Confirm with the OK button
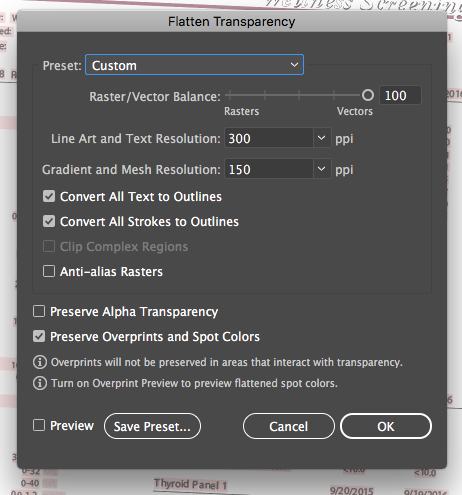The width and height of the screenshot is (462, 495). pos(386,426)
